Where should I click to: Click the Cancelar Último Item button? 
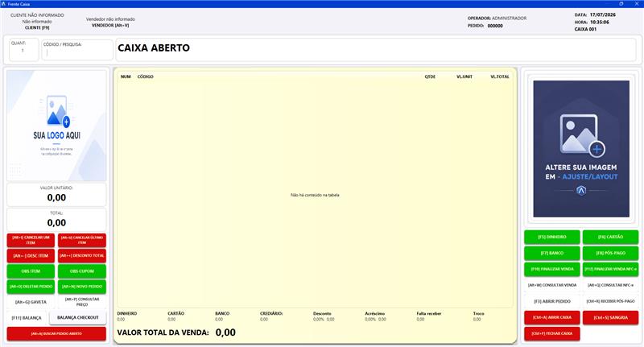coord(82,240)
